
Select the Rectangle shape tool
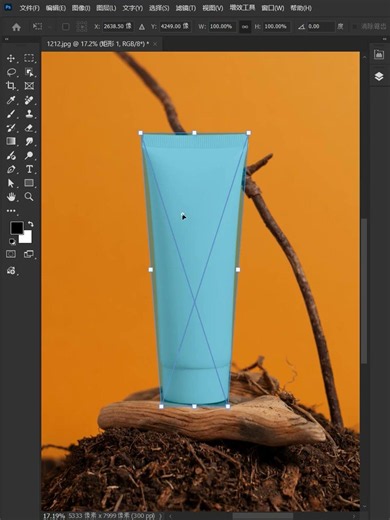coord(29,183)
